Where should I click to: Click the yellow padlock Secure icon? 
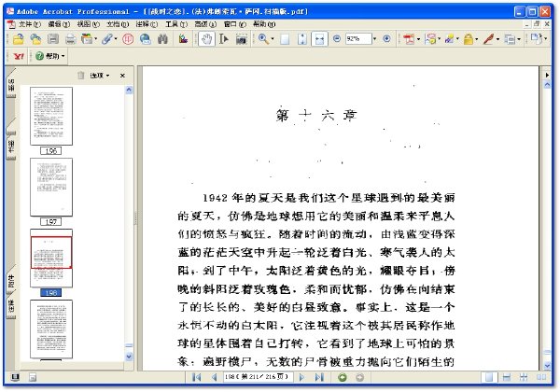pos(468,39)
